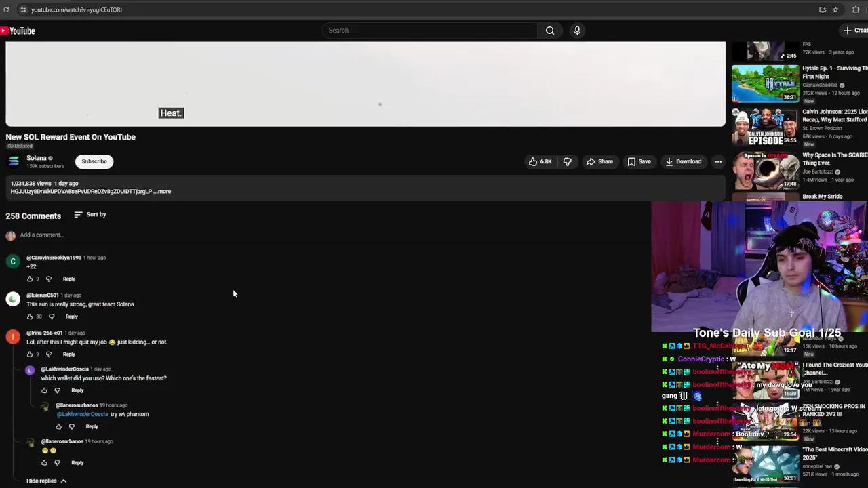
Task: Open irina-265-e01's red avatar
Action: pos(13,337)
